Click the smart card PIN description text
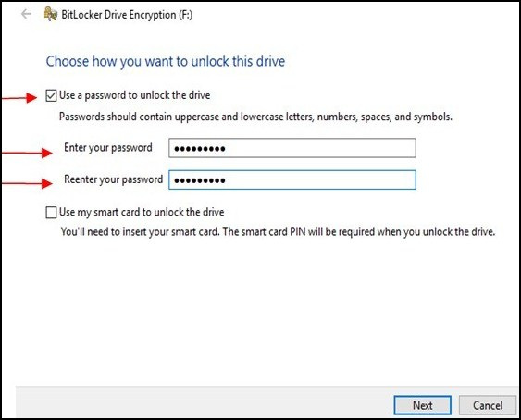This screenshot has width=521, height=420. (x=278, y=231)
